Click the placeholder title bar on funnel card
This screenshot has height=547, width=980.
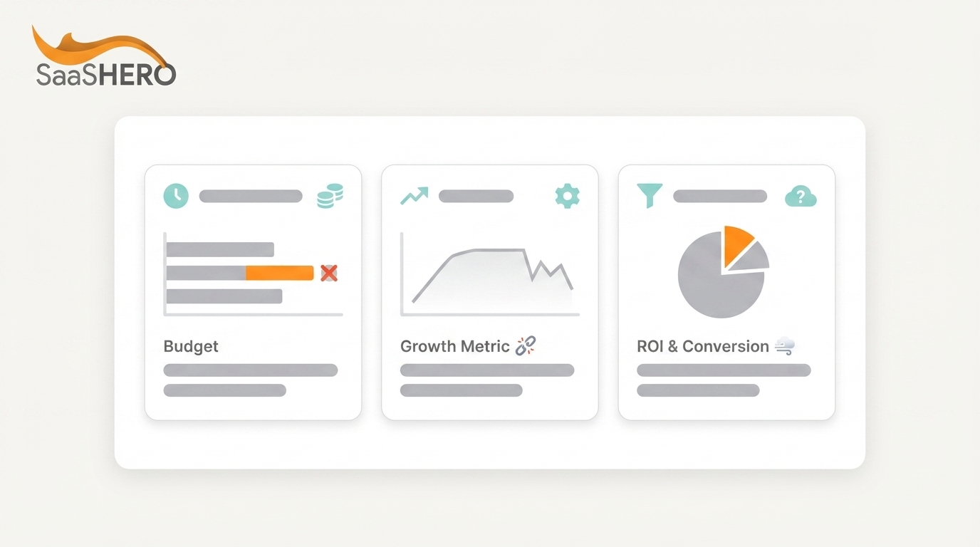coord(720,196)
